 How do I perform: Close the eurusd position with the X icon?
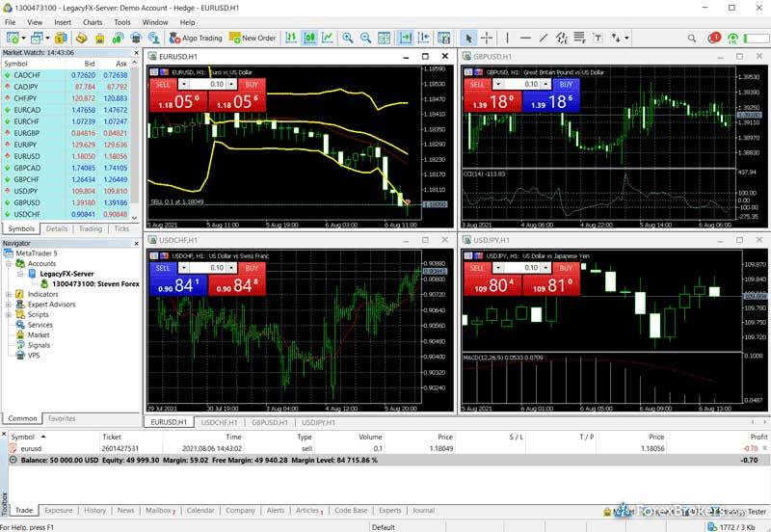[764, 448]
